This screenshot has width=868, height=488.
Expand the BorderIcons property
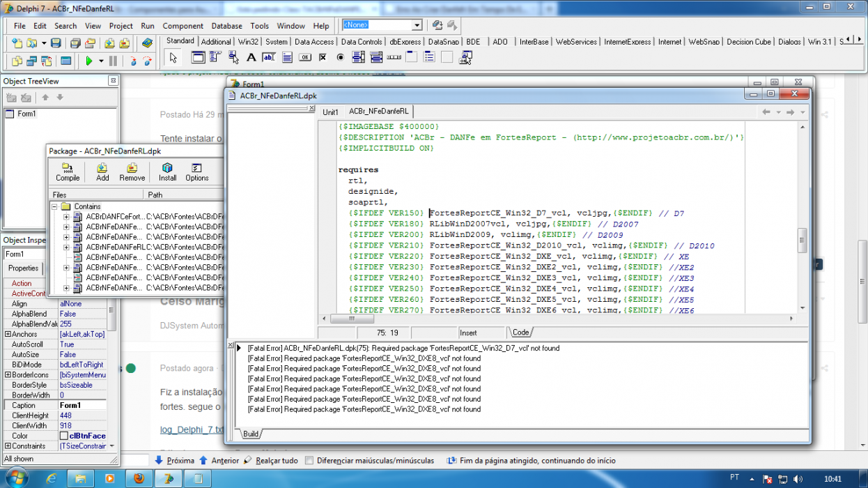[x=8, y=375]
